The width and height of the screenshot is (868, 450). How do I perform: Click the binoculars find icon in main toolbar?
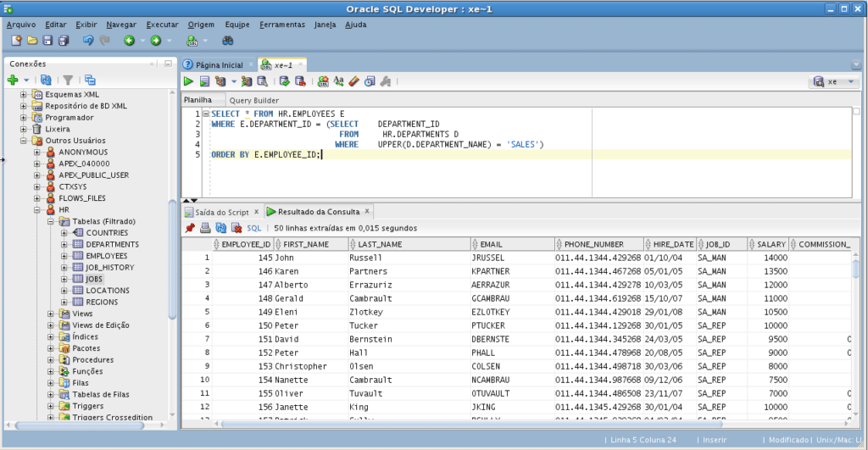(x=227, y=40)
